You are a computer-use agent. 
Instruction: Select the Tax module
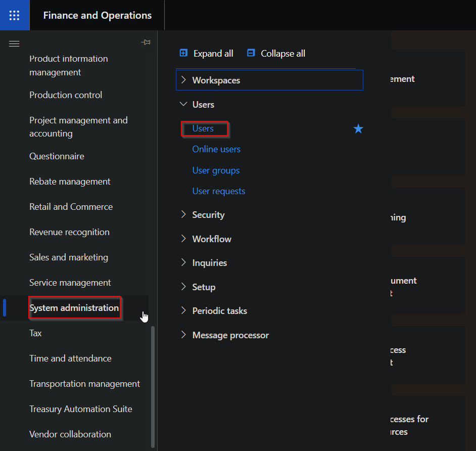click(x=35, y=333)
